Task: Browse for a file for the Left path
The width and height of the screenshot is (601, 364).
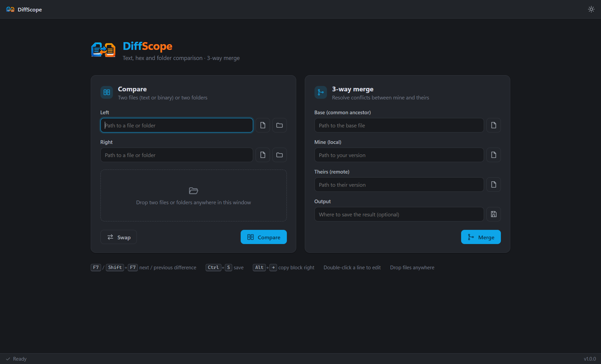Action: (263, 125)
